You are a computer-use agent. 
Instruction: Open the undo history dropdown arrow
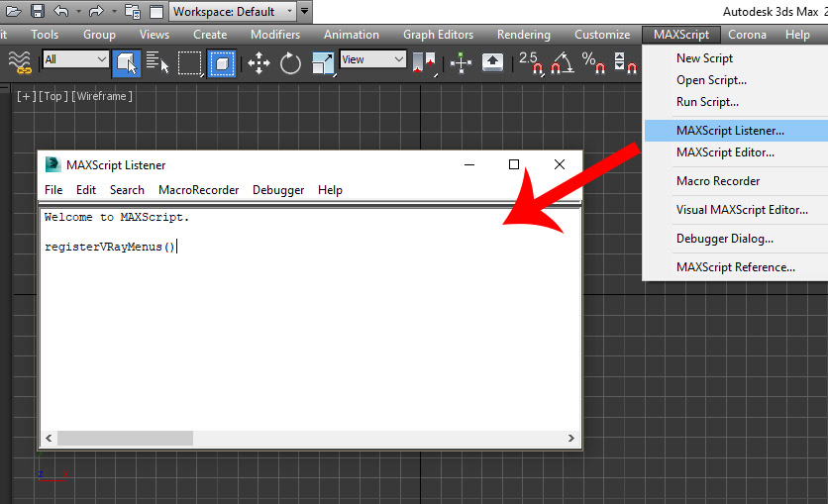coord(78,11)
